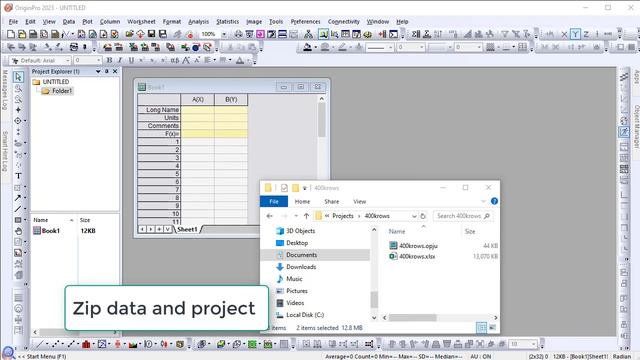The height and width of the screenshot is (360, 640).
Task: Click the Increase Font Size icon
Action: point(186,60)
